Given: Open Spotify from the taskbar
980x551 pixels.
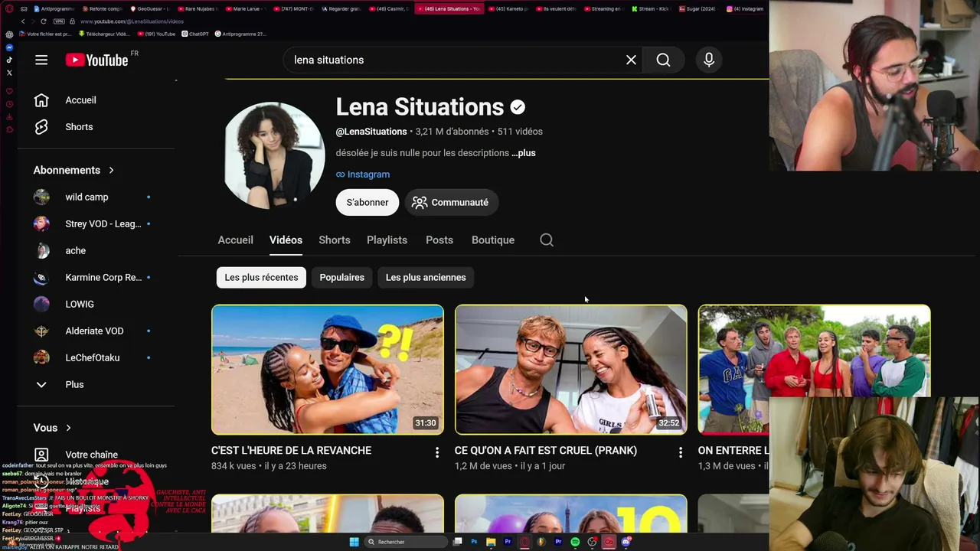Looking at the screenshot, I should [575, 542].
